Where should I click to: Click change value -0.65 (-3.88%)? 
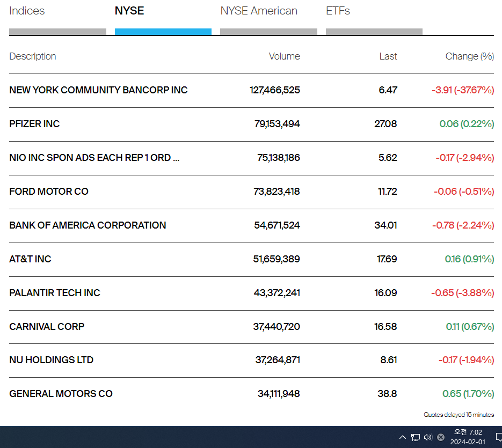463,293
